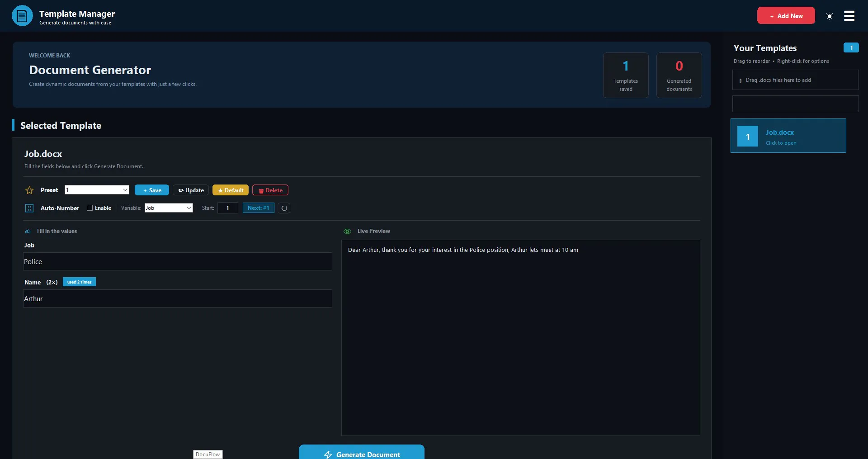
Task: Focus the Job input field containing Police
Action: (178, 261)
